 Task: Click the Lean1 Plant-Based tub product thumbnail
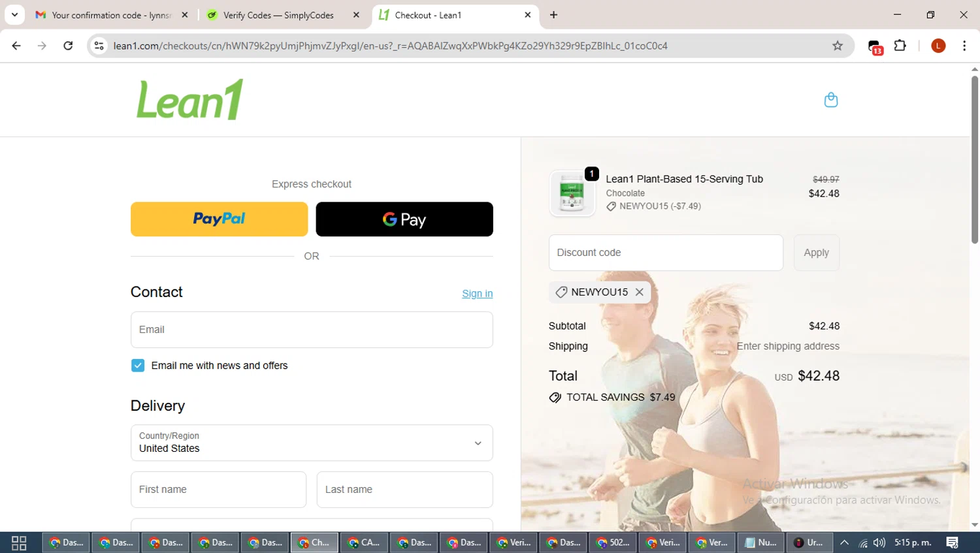click(x=572, y=193)
